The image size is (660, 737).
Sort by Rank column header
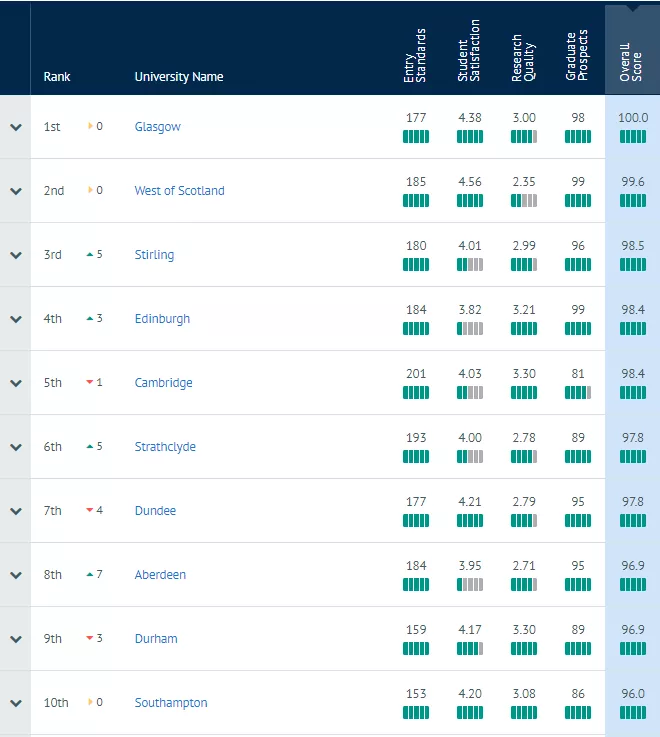(57, 77)
